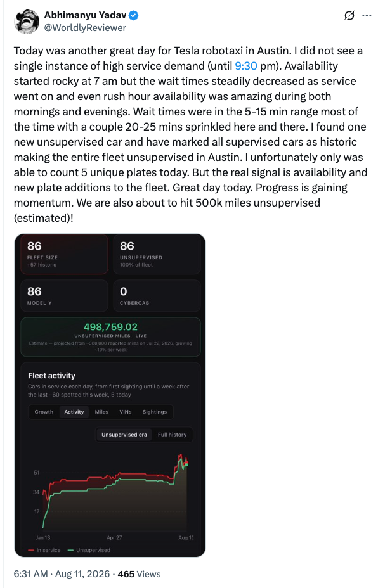Open the Sightings tab
378x588 pixels.
[154, 412]
